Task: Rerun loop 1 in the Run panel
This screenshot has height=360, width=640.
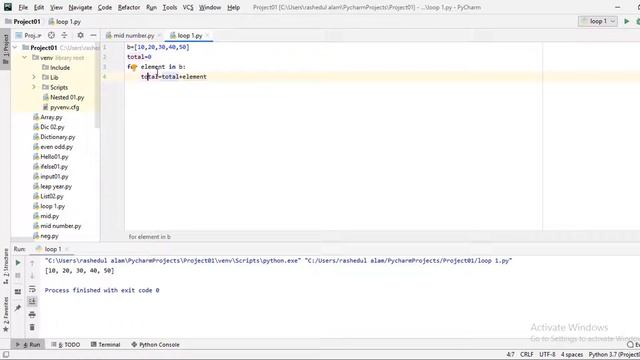Action: (x=18, y=263)
